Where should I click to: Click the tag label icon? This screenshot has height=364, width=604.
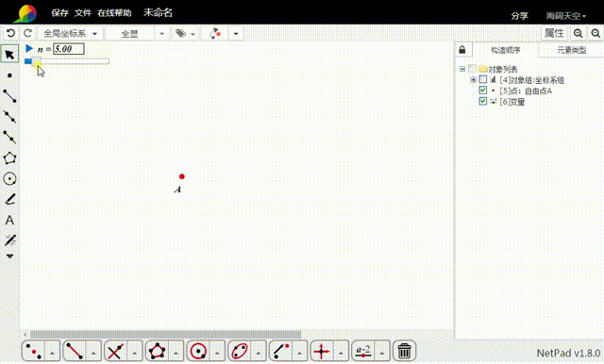tap(180, 33)
